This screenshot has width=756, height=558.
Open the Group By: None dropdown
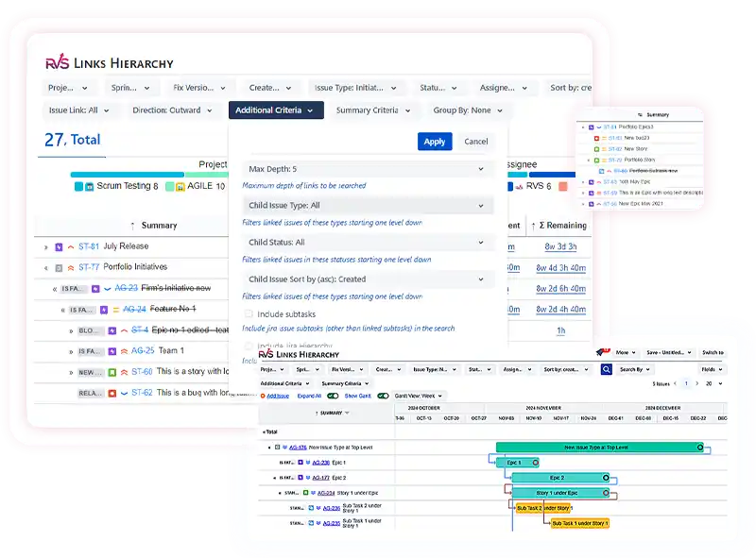[468, 110]
